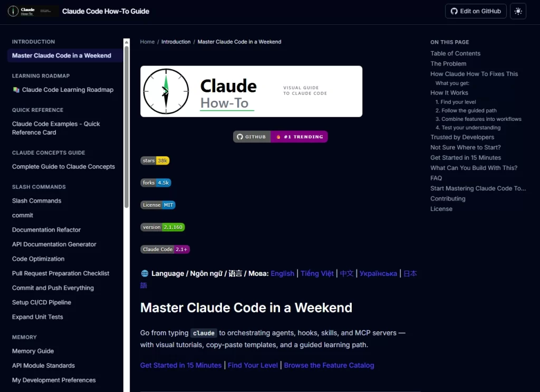540x392 pixels.
Task: Jump to What Can You Build With This?
Action: [474, 168]
